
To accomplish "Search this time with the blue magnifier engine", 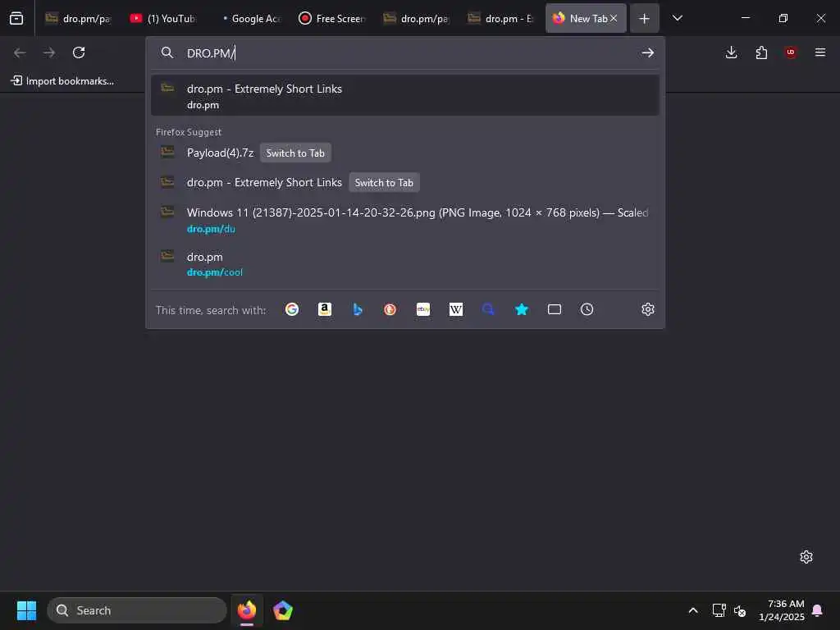I will point(489,309).
